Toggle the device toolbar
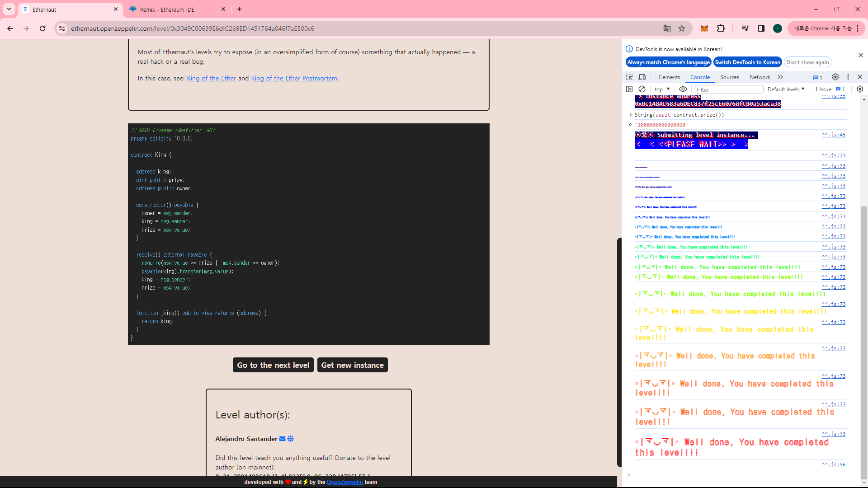This screenshot has height=488, width=868. [642, 77]
